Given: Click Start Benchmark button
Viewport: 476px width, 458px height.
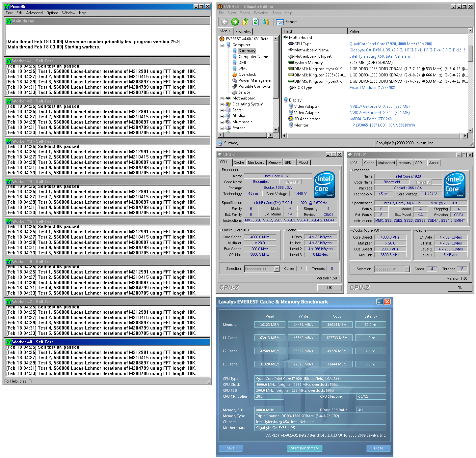Looking at the screenshot, I should click(x=305, y=448).
